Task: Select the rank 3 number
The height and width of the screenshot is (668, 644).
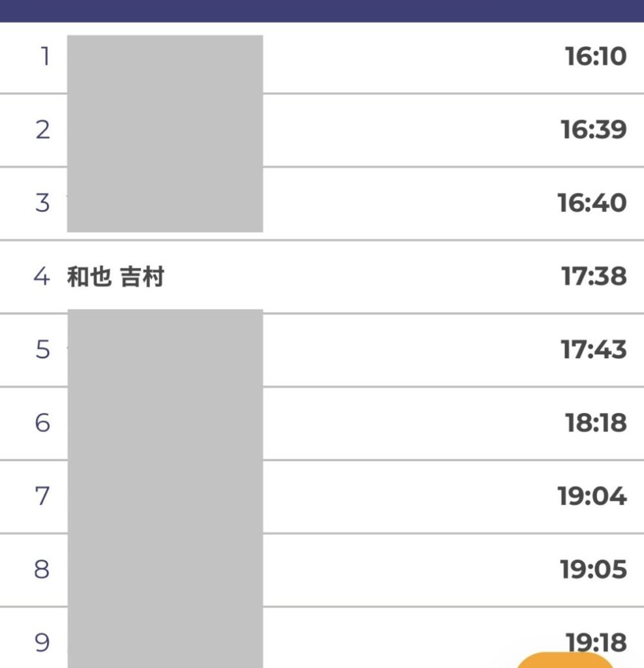Action: click(42, 203)
